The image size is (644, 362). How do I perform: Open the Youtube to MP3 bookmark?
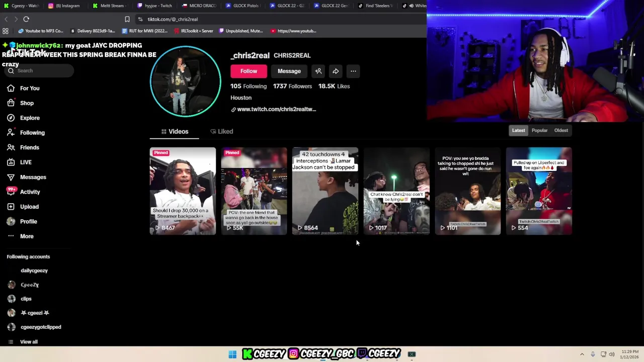(x=41, y=31)
